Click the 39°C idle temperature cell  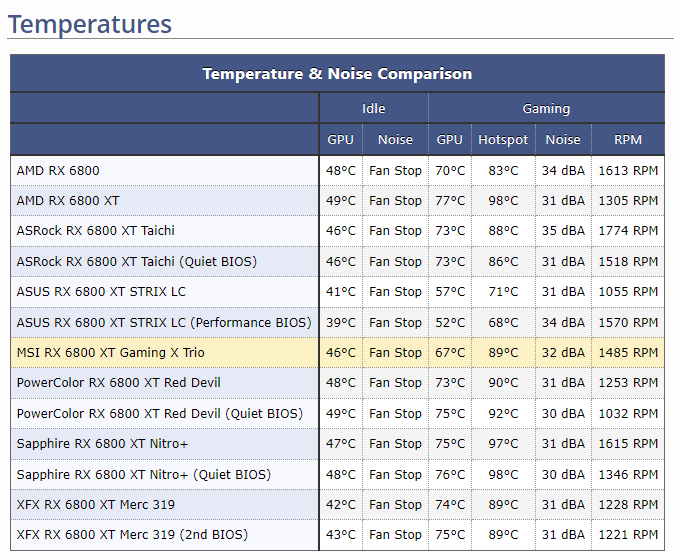tap(340, 322)
